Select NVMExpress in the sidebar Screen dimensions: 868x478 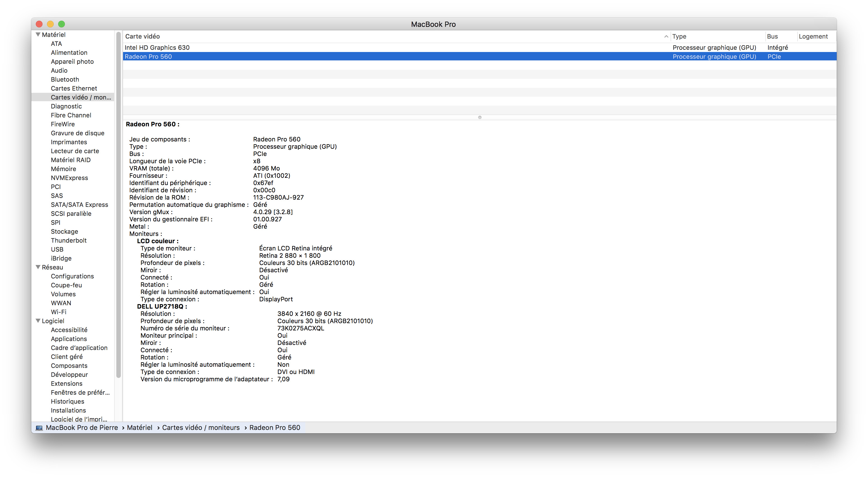(69, 178)
